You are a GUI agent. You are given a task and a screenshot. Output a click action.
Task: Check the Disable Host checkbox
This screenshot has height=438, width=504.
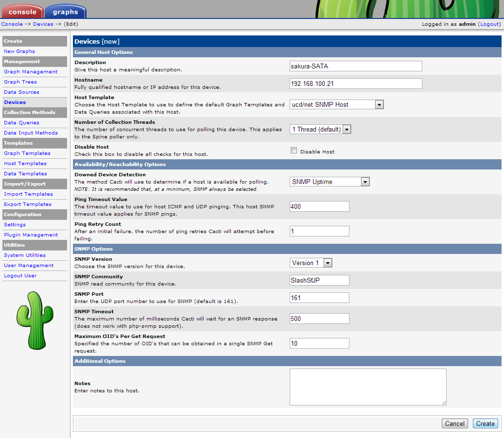[294, 151]
